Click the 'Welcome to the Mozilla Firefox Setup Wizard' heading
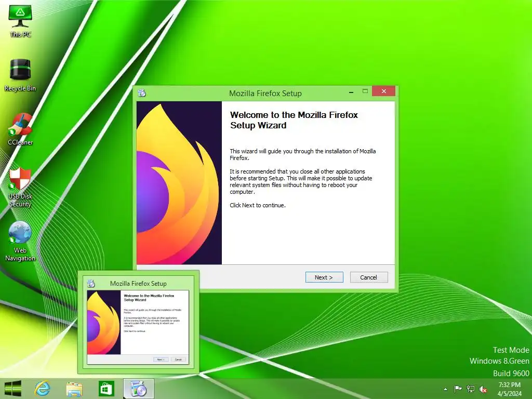 pos(294,120)
